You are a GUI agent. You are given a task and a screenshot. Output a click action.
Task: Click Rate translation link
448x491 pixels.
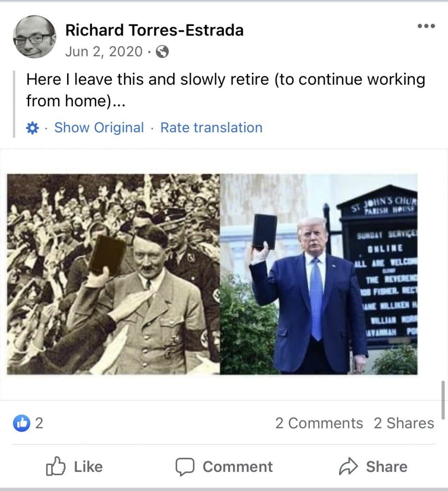tap(212, 128)
